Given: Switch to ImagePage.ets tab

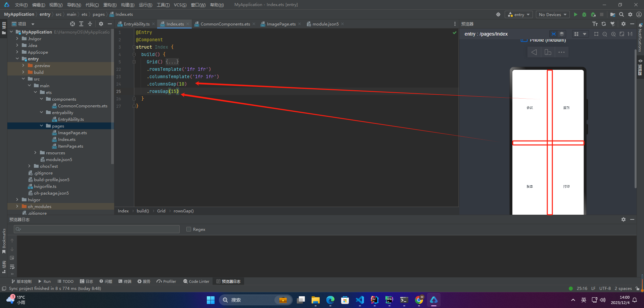Looking at the screenshot, I should coord(281,24).
